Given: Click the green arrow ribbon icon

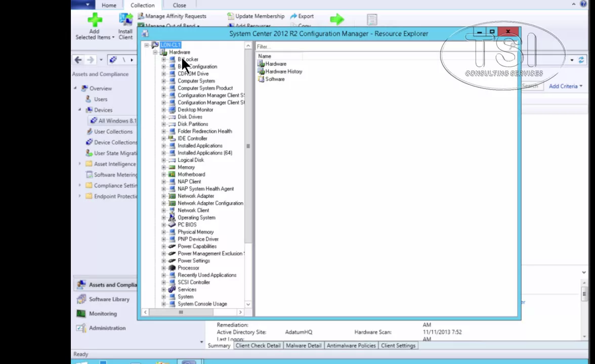Looking at the screenshot, I should [337, 19].
